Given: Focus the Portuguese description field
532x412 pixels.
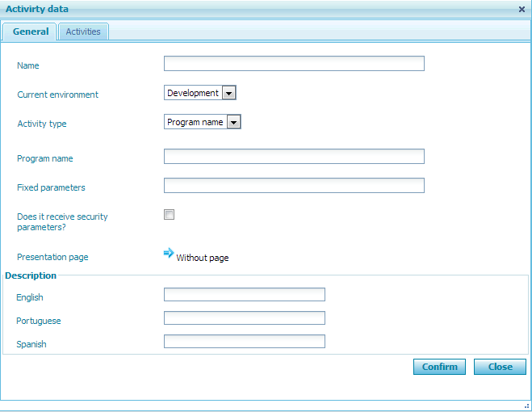Looking at the screenshot, I should pos(244,318).
